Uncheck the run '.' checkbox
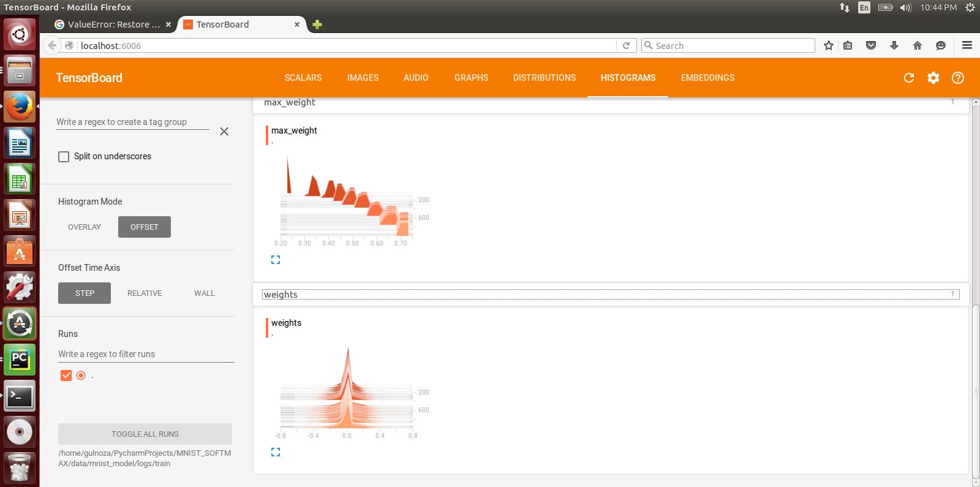 click(66, 376)
